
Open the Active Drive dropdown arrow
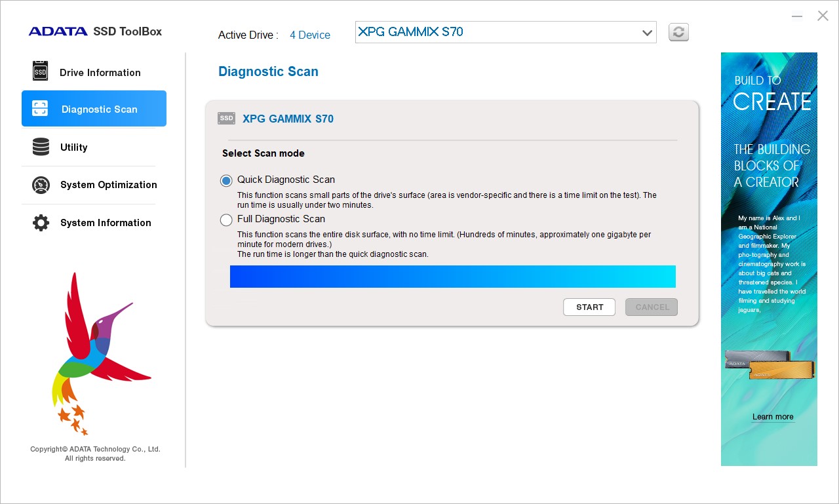coord(647,32)
